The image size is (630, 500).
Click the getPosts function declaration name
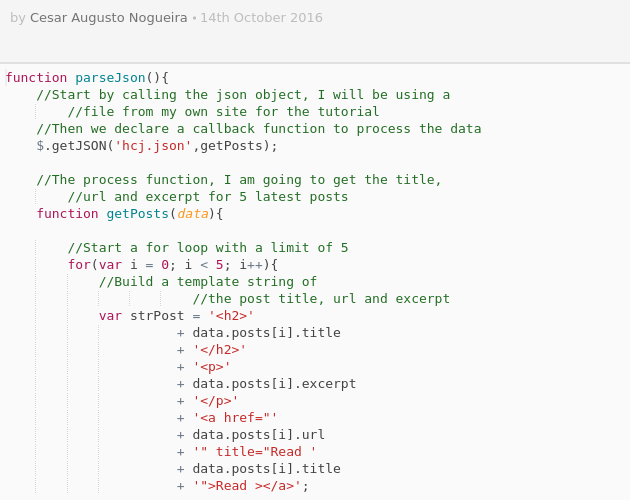(137, 213)
